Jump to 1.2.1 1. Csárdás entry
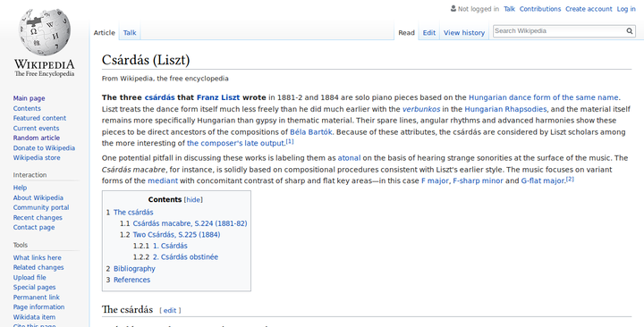Screen dimensions: 644x327 pyautogui.click(x=160, y=246)
